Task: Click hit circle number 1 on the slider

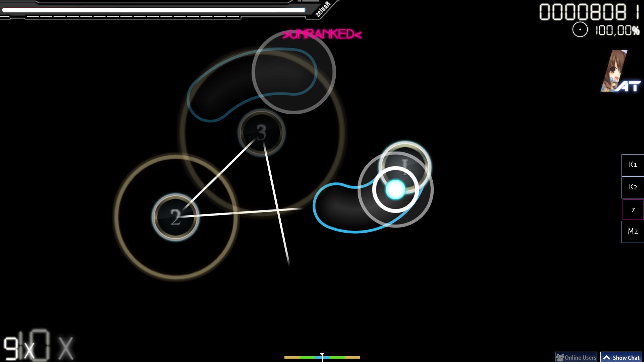Action: click(x=405, y=167)
